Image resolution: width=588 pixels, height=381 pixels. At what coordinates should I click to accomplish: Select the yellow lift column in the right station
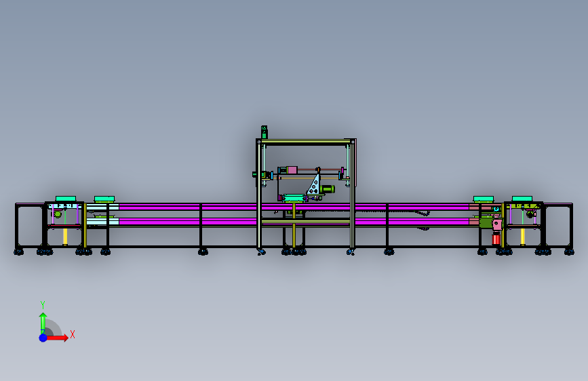click(x=523, y=236)
